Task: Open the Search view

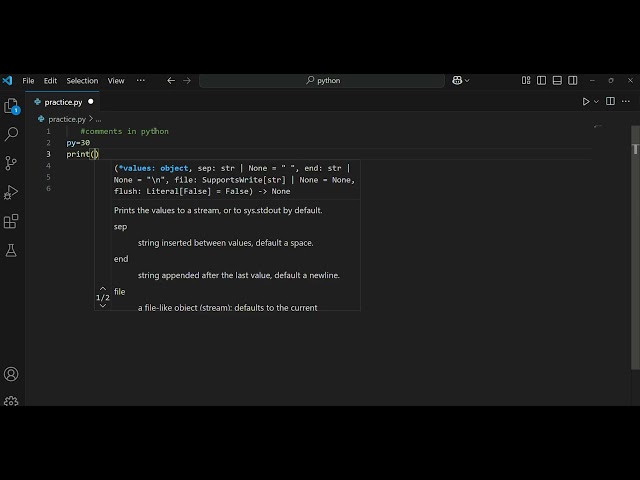Action: 11,133
